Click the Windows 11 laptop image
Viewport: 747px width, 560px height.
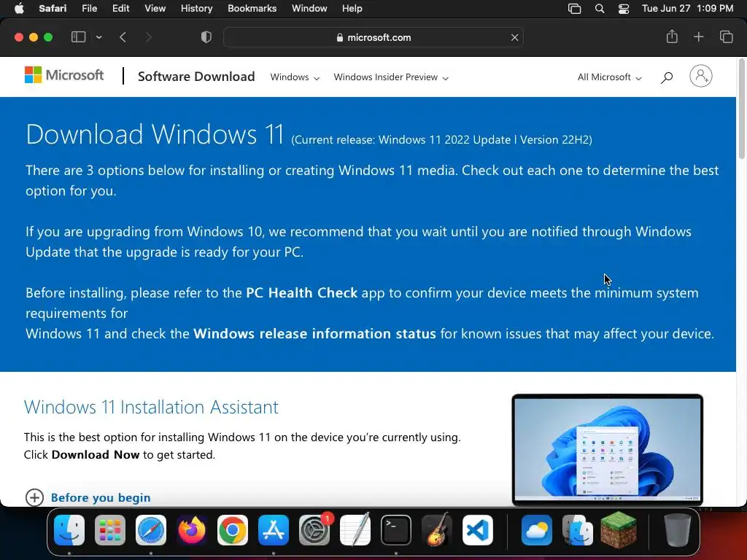(x=607, y=449)
